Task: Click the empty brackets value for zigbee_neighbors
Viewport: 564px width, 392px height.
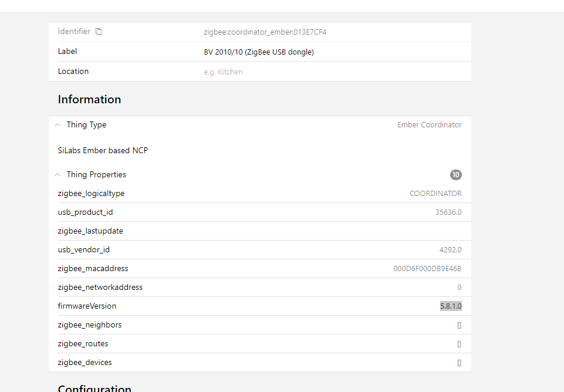Action: (x=459, y=325)
